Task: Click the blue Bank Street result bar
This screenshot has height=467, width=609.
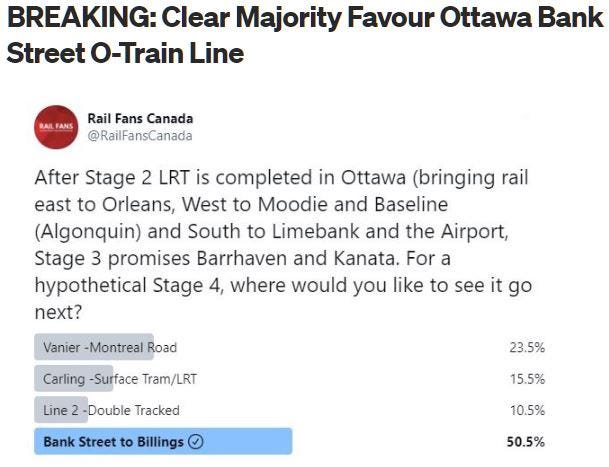Action: click(163, 441)
